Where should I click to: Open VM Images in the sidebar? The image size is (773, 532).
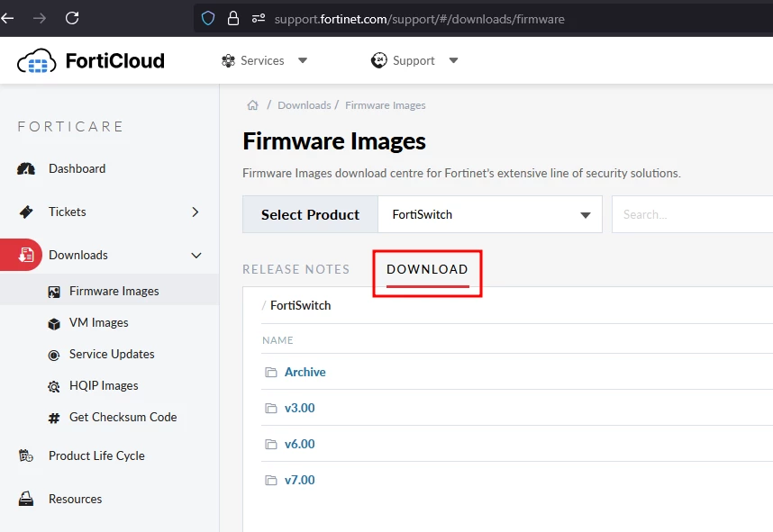click(98, 322)
